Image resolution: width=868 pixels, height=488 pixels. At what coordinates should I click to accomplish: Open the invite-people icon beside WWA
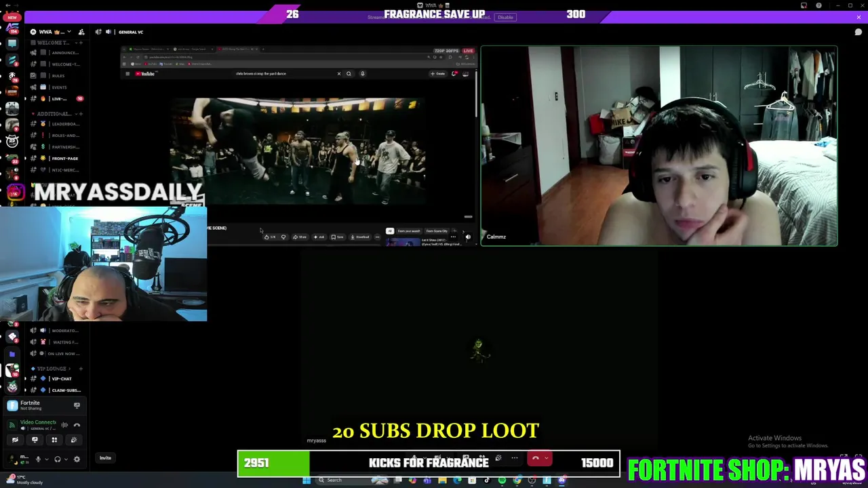click(81, 32)
